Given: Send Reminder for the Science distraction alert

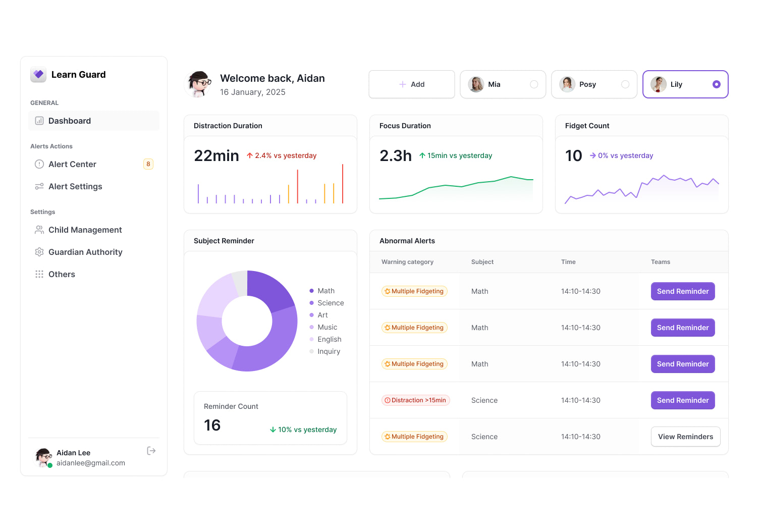Looking at the screenshot, I should [x=682, y=400].
